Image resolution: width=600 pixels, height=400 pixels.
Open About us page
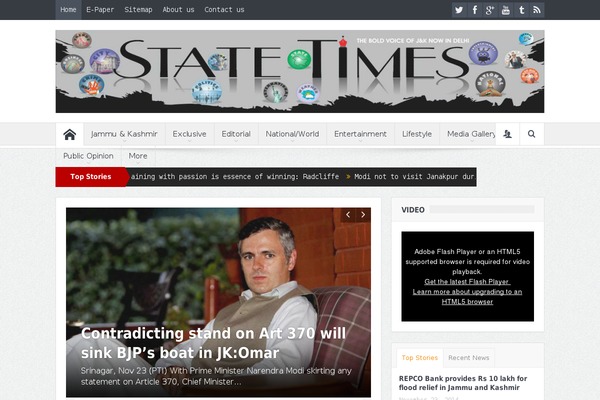tap(178, 10)
